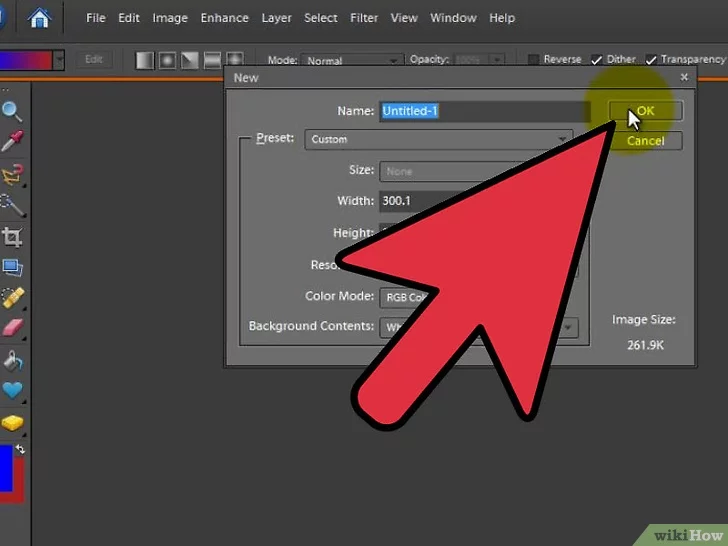The image size is (728, 546).
Task: Select the Zoom tool
Action: click(12, 111)
